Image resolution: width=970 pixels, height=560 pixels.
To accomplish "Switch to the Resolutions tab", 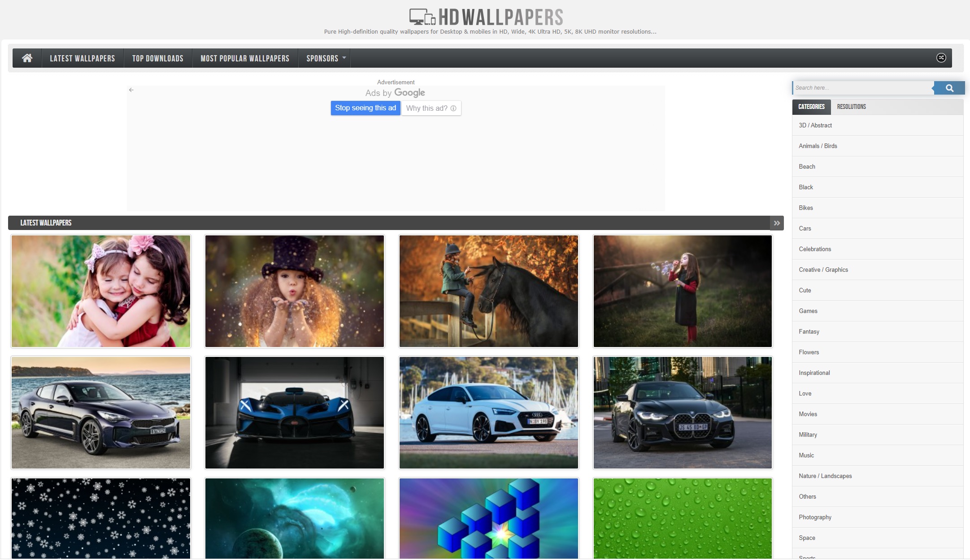I will (x=851, y=107).
